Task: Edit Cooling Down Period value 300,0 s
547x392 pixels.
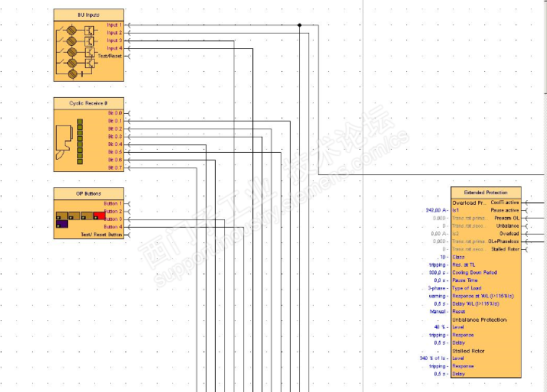Action: point(438,273)
